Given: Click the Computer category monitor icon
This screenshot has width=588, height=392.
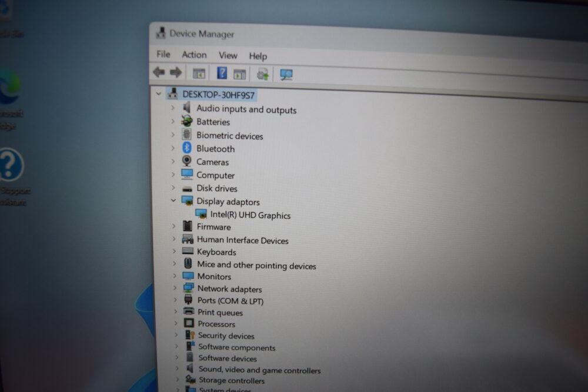Looking at the screenshot, I should coord(187,174).
